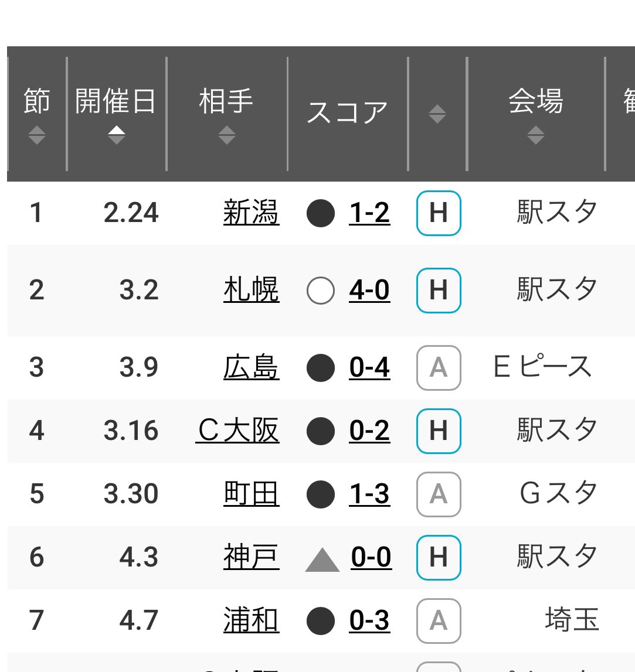Sort table by 節 column arrows

coord(36,135)
